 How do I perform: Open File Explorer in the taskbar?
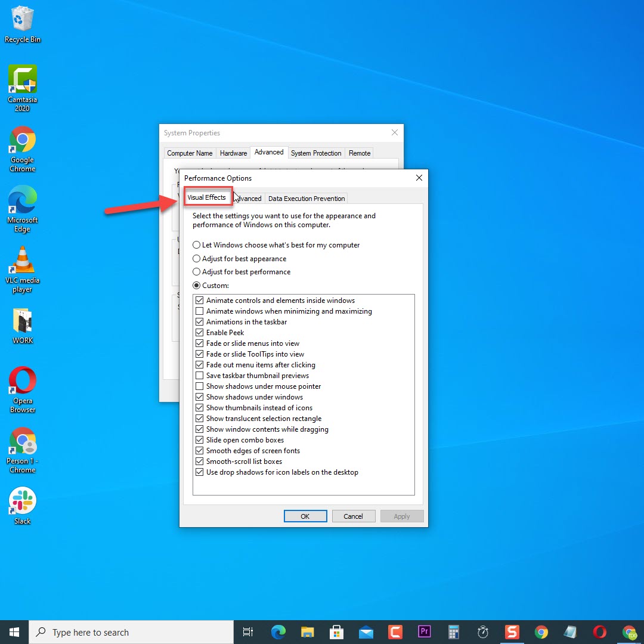tap(307, 632)
